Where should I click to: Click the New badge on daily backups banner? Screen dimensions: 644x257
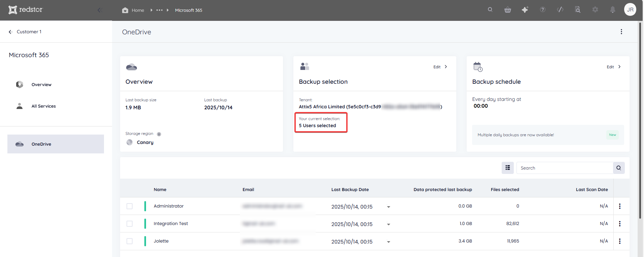point(612,135)
